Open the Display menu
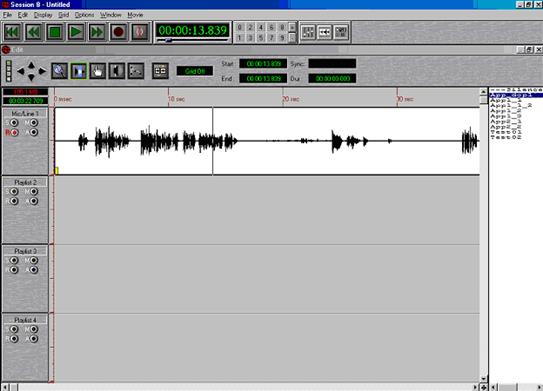543x391 pixels. (x=43, y=15)
